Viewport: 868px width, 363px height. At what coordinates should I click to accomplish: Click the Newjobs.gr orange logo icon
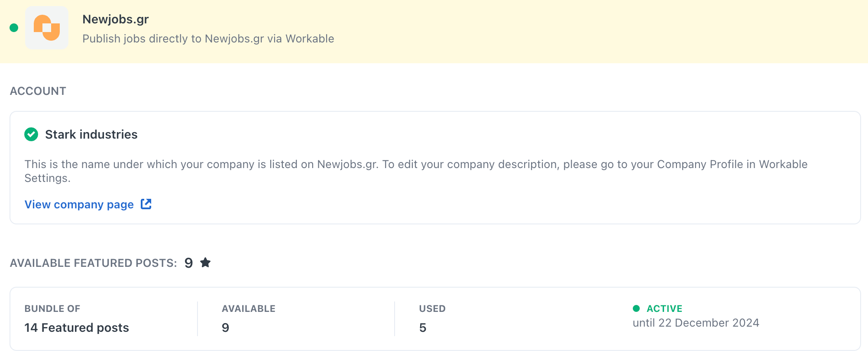click(x=47, y=28)
